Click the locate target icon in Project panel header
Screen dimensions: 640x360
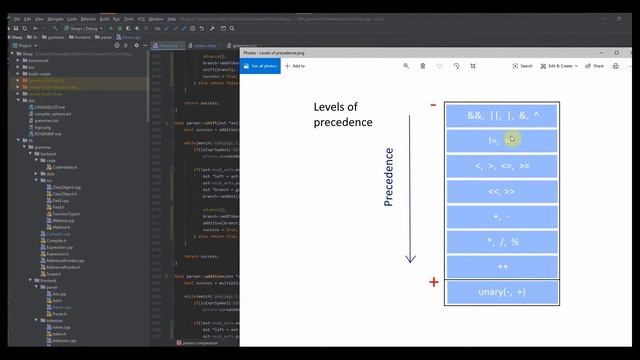click(117, 45)
